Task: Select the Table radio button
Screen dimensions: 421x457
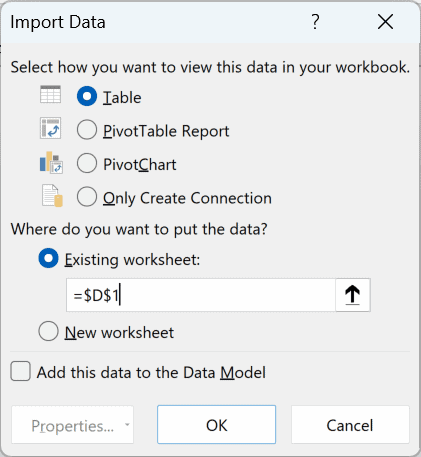Action: click(87, 96)
